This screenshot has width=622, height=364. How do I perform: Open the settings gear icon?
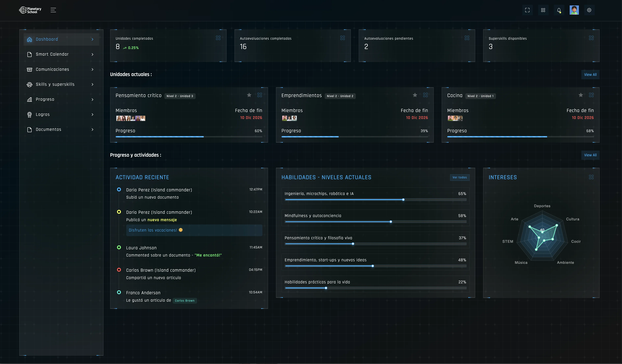click(x=589, y=10)
